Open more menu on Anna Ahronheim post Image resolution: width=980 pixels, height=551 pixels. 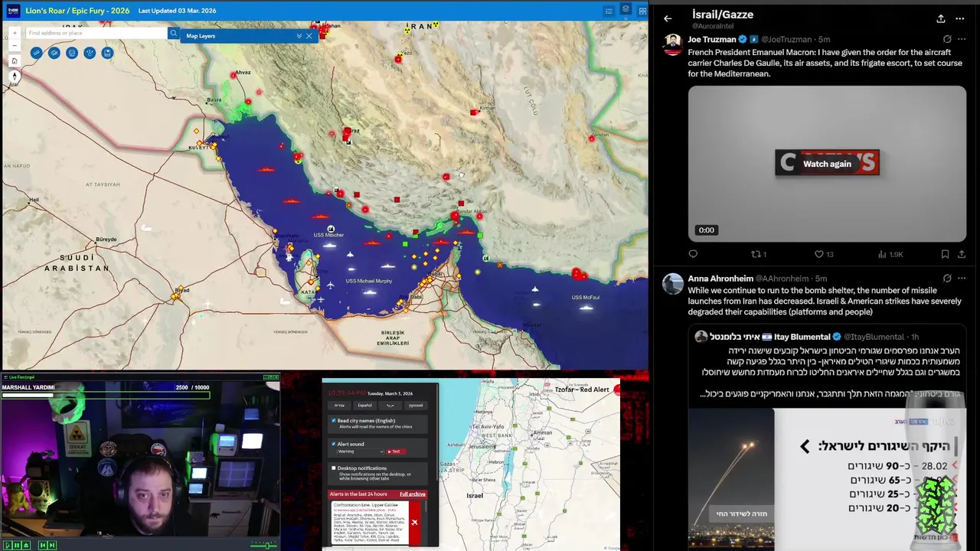pyautogui.click(x=962, y=279)
